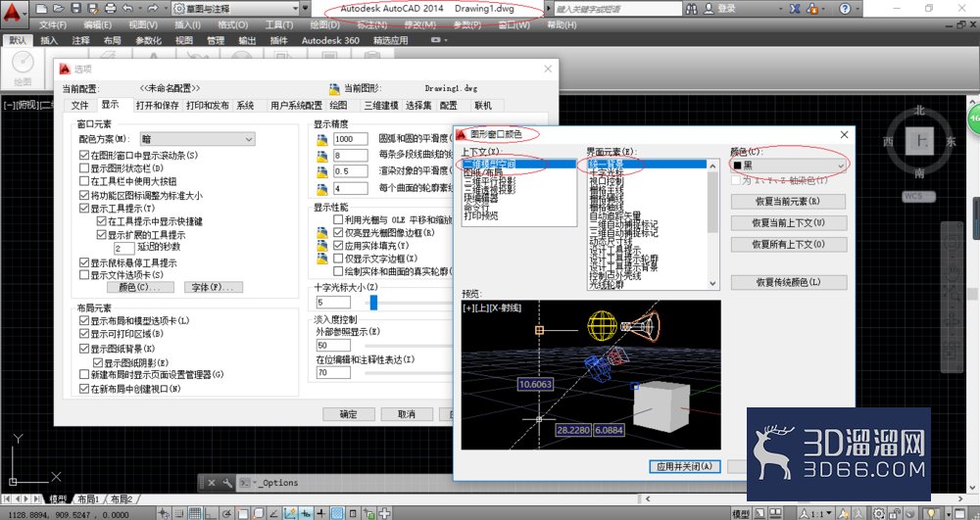980x520 pixels.
Task: Uncheck 显示鼠标悬停工具提示 checkbox
Action: (x=84, y=262)
